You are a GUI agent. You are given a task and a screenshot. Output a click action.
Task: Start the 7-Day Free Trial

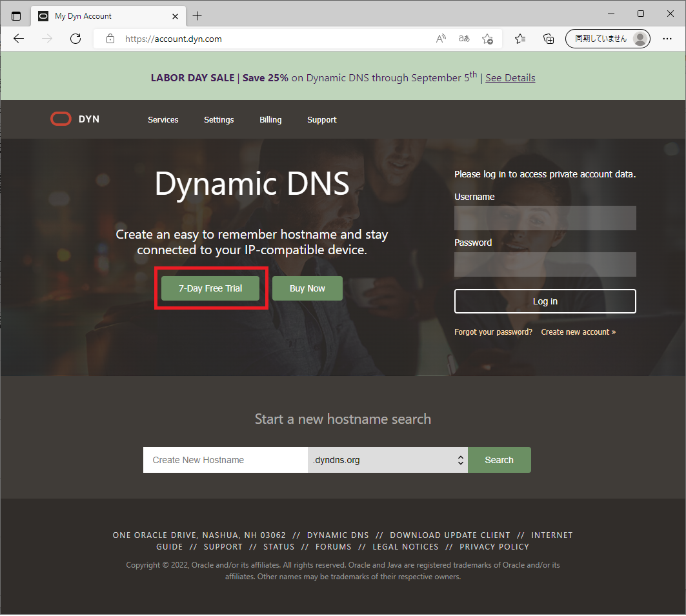tap(210, 288)
